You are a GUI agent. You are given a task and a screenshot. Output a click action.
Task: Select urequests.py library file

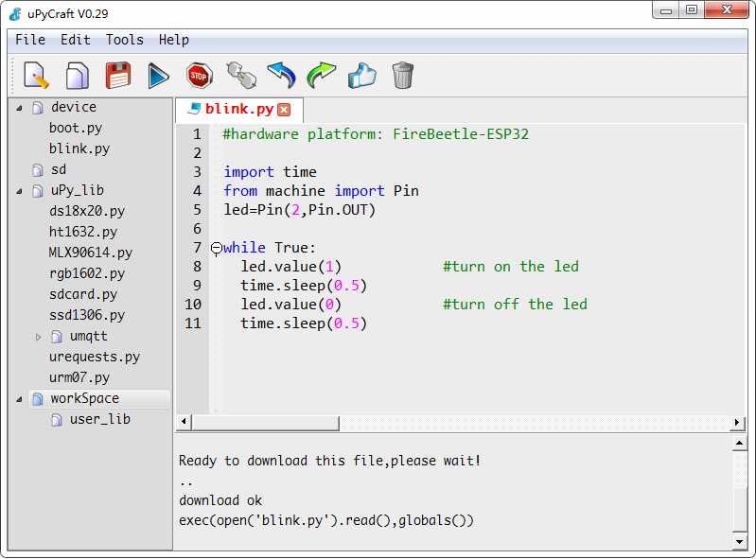95,357
